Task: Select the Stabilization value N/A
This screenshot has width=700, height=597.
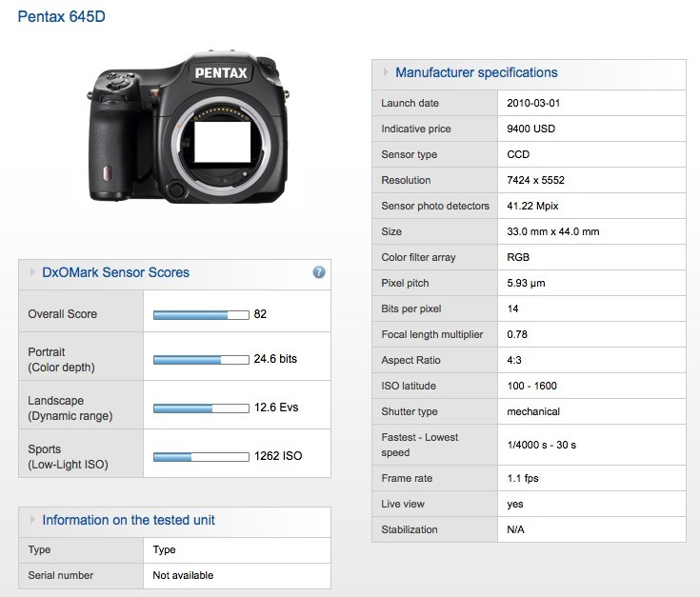Action: coord(515,529)
